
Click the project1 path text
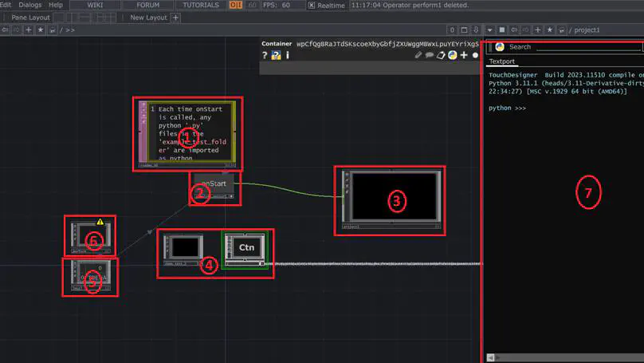[587, 30]
